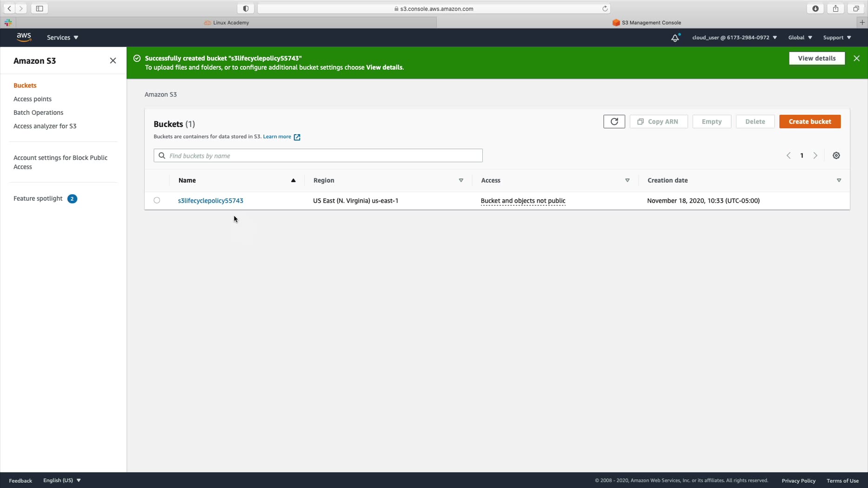Click the pinned Slack tab icon
Screen dimensions: 868x488
coord(8,22)
